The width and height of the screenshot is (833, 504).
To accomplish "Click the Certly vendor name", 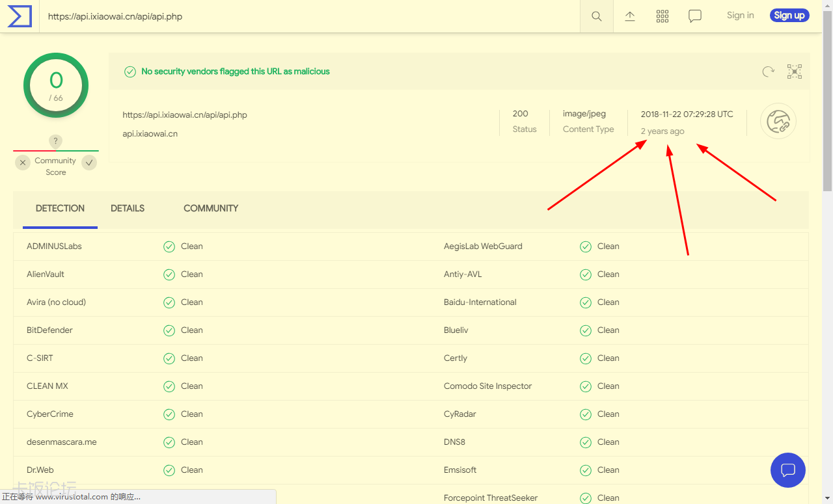I will 456,358.
